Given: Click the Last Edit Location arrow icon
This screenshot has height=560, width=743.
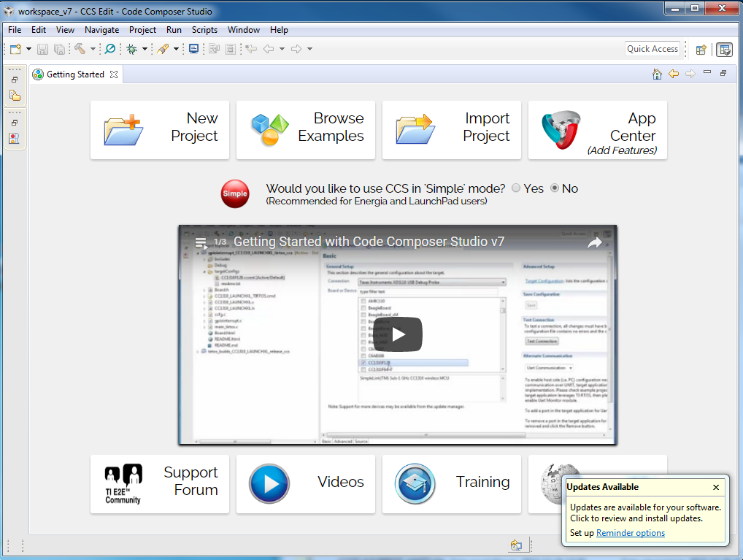Looking at the screenshot, I should [x=251, y=49].
